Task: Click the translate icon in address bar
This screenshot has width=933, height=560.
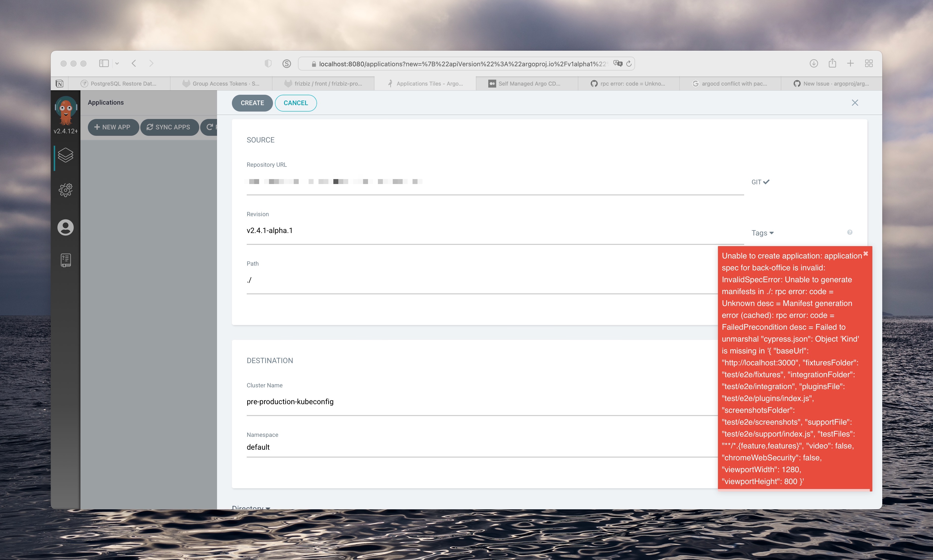Action: click(x=618, y=63)
